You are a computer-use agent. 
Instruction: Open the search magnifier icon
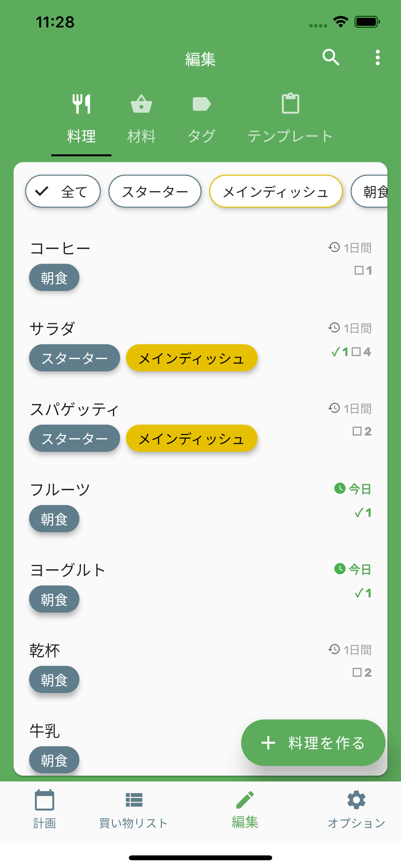pyautogui.click(x=331, y=57)
